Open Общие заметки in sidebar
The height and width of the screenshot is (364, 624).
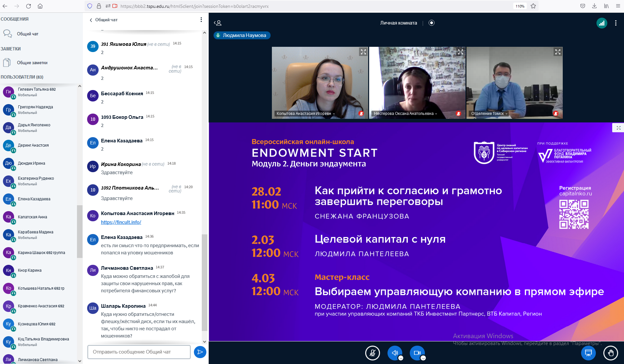[32, 63]
